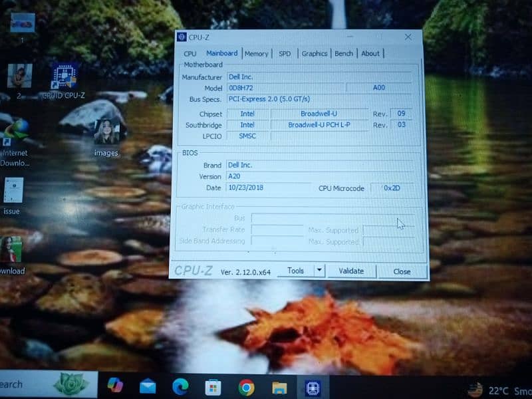The width and height of the screenshot is (532, 399).
Task: Open the 'issue' file on the desktop
Action: point(13,192)
